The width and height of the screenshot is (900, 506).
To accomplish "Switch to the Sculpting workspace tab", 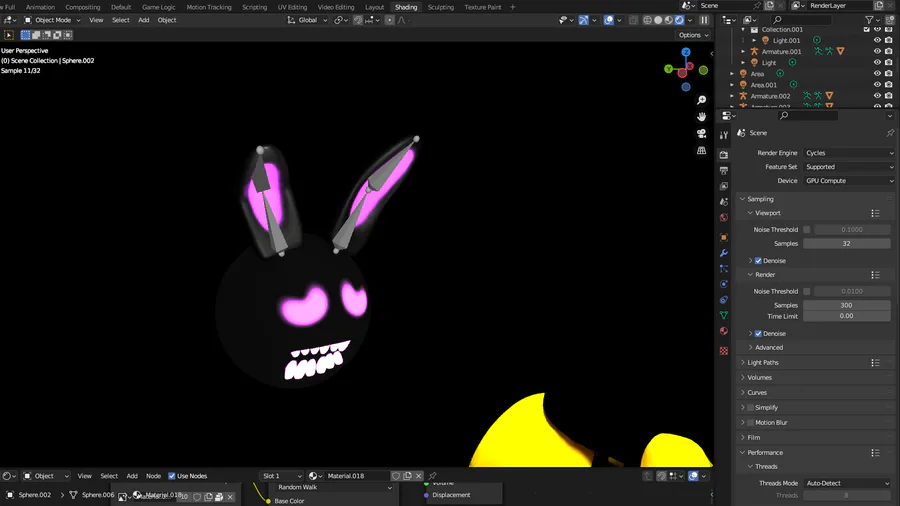I will [x=440, y=7].
